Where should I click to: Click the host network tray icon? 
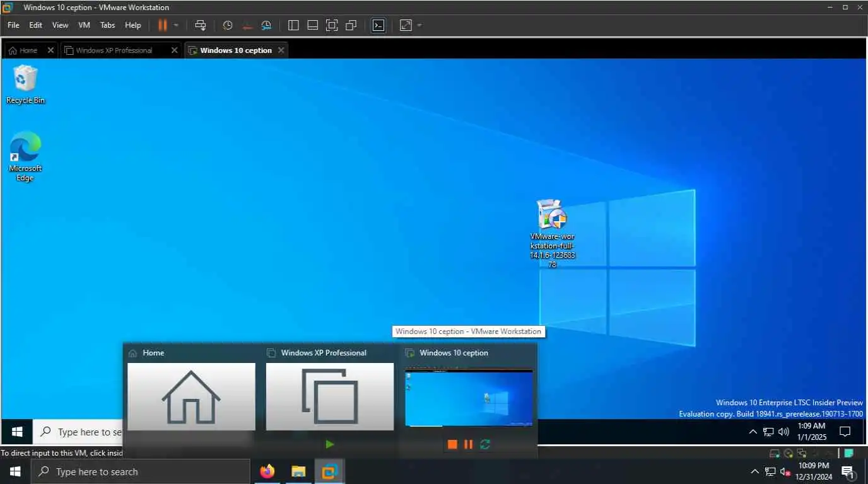coord(770,471)
